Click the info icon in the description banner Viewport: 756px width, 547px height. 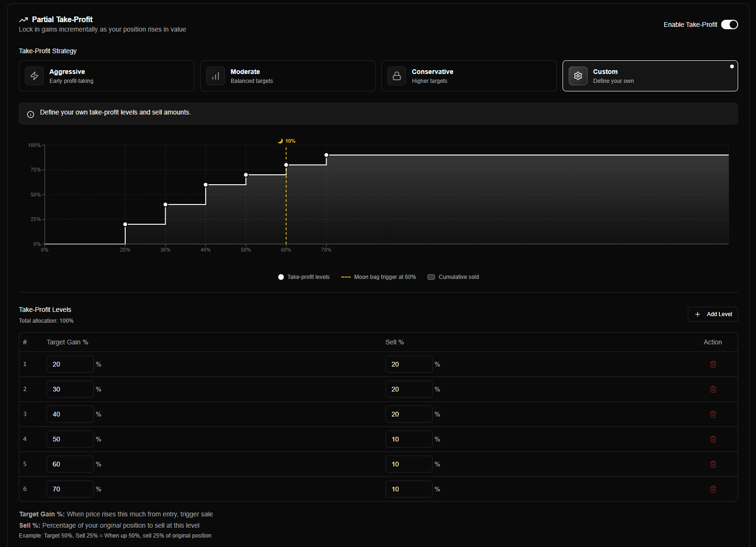[30, 114]
